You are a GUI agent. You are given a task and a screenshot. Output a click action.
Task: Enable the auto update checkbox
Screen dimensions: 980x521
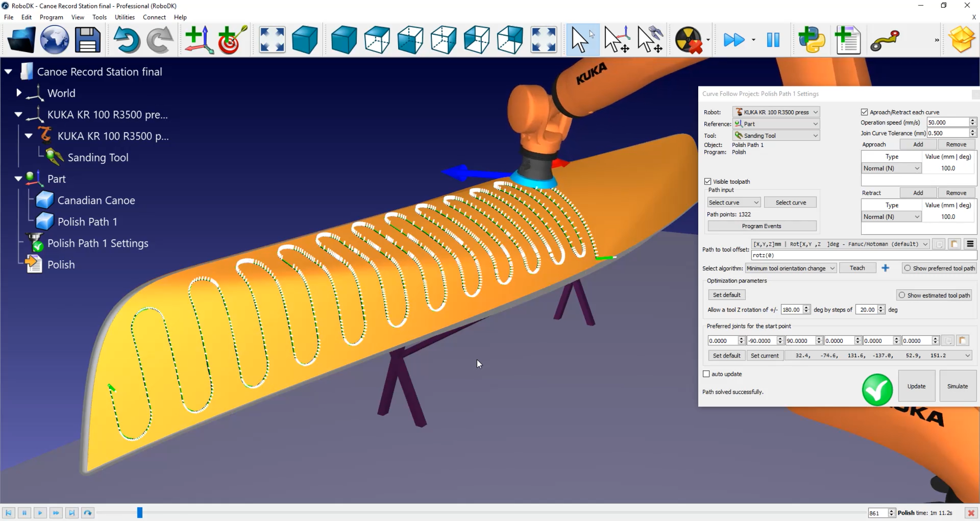click(x=706, y=374)
